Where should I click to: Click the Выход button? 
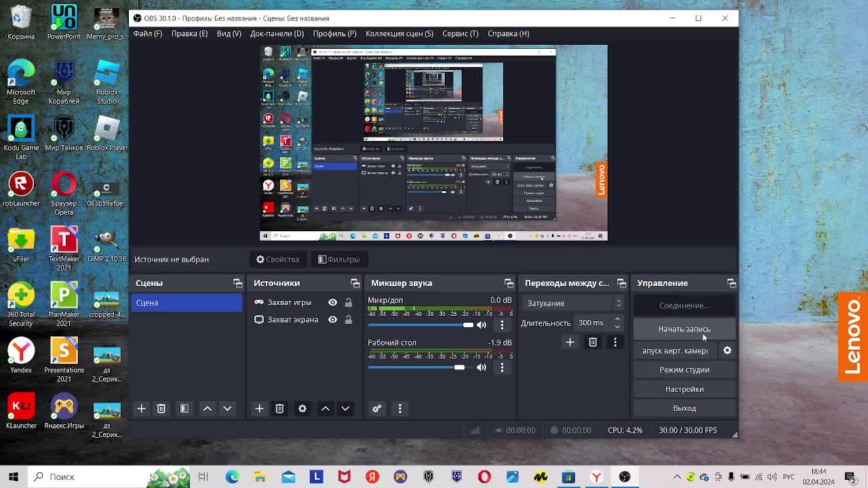coord(684,408)
